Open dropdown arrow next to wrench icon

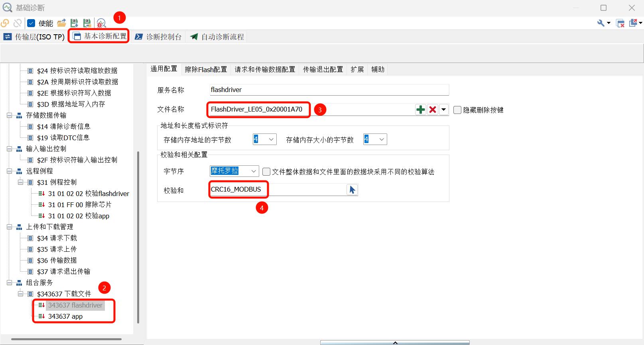click(x=609, y=23)
